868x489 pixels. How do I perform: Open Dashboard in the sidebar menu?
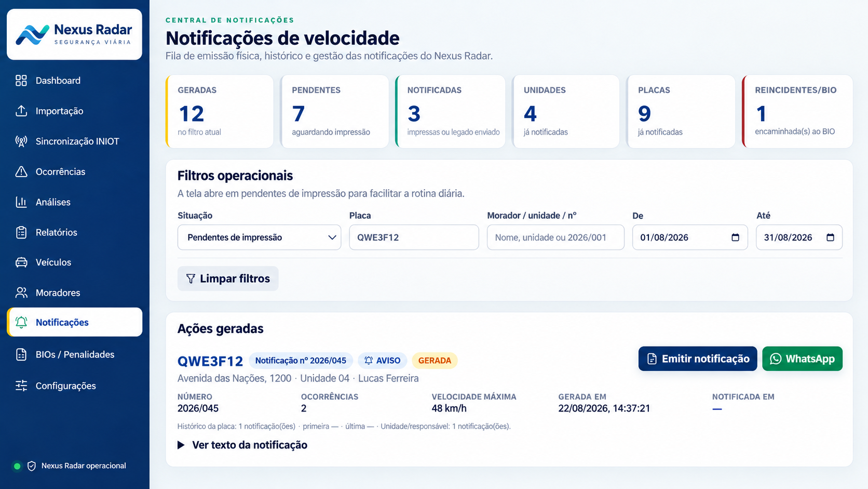(74, 81)
